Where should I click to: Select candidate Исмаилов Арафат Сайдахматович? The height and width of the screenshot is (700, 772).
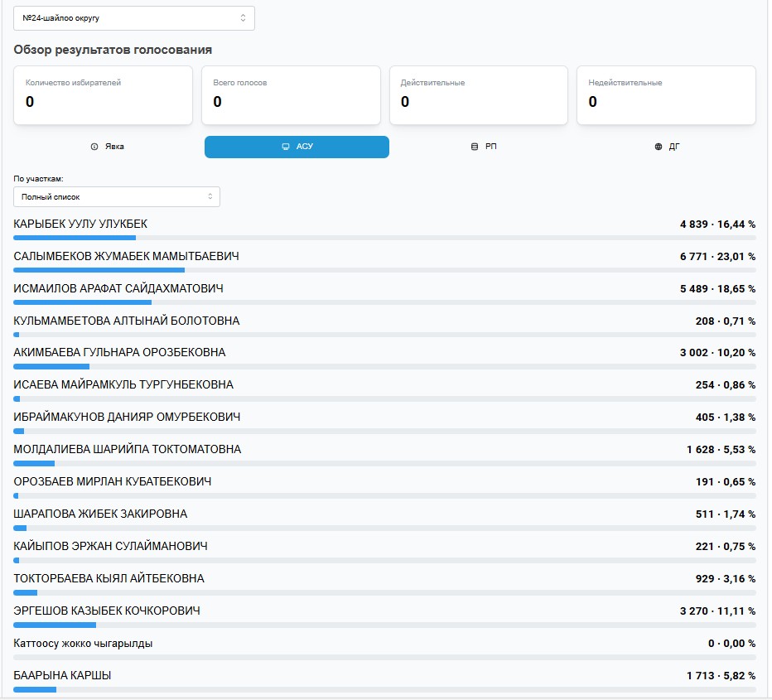[x=118, y=288]
